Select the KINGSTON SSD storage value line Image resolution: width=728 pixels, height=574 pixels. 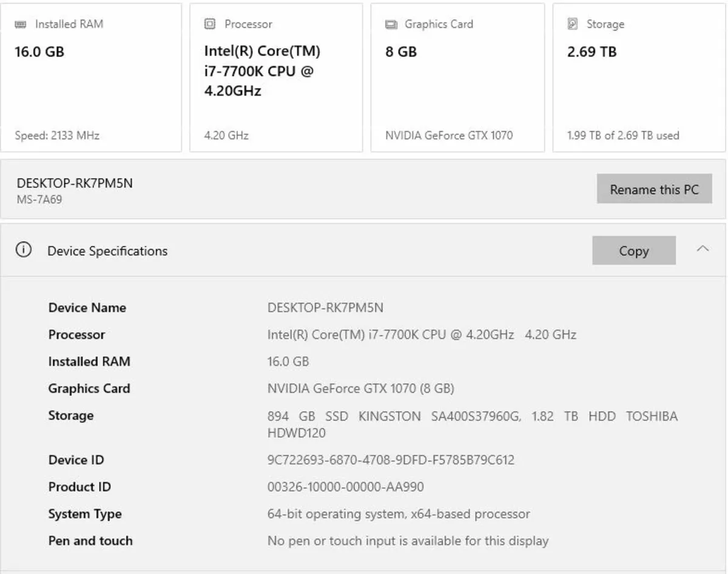coord(473,416)
